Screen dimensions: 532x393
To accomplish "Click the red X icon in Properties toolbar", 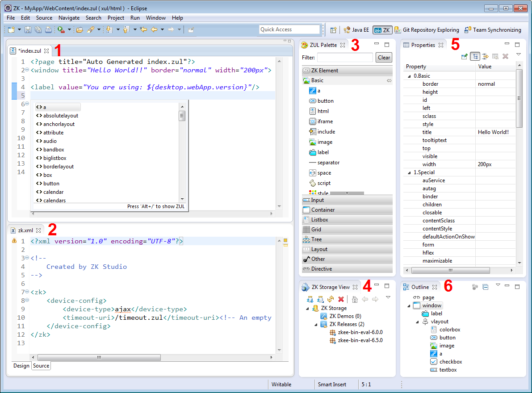I will click(x=505, y=56).
